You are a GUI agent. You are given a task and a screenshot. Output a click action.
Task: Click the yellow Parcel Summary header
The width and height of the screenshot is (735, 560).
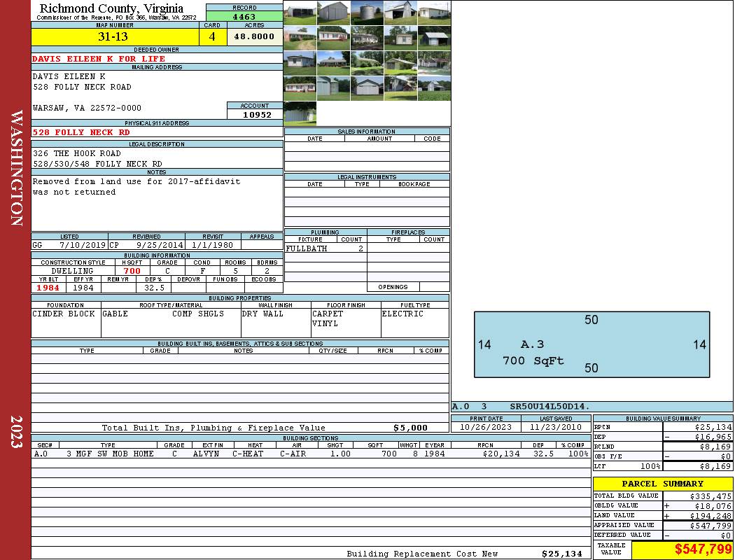pyautogui.click(x=662, y=484)
